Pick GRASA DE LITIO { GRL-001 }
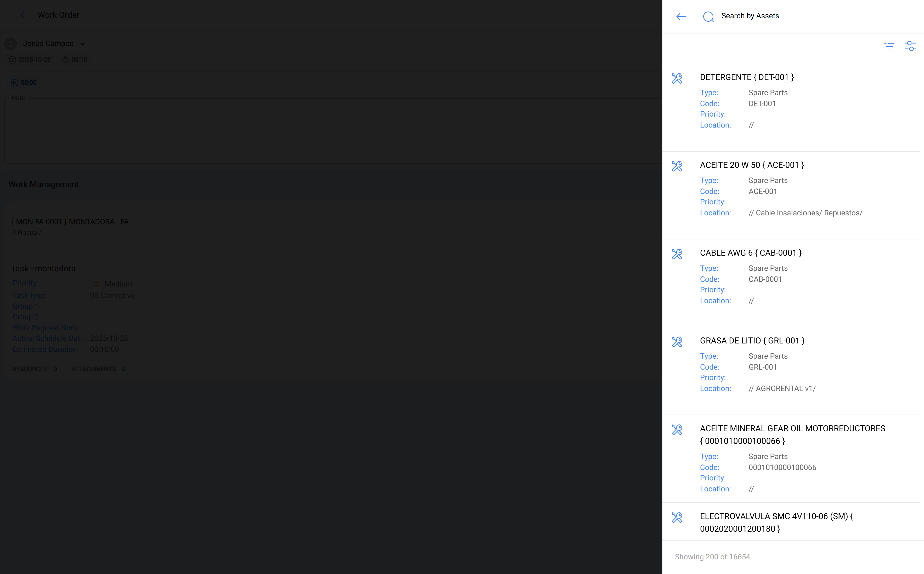Viewport: 924px width, 574px height. 752,341
